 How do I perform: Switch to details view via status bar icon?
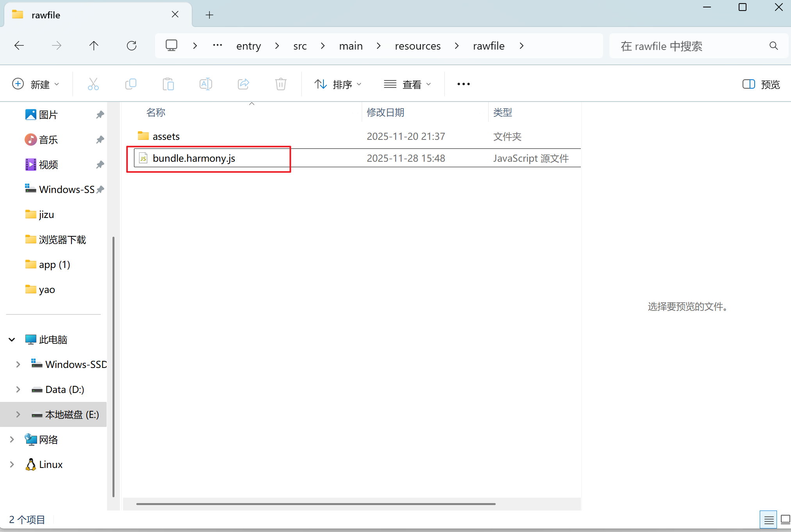[769, 520]
